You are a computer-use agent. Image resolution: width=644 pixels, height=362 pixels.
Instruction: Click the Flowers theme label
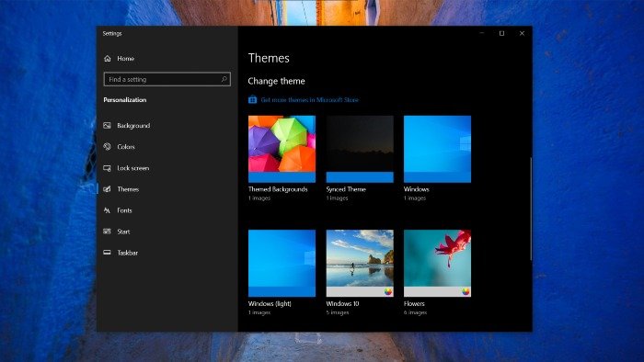coord(414,304)
